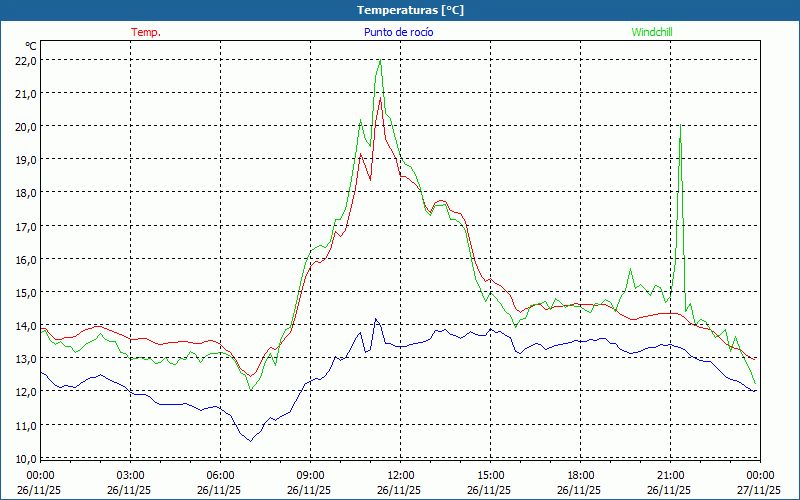Image resolution: width=800 pixels, height=500 pixels.
Task: Click the °C unit label above the y-axis
Action: pyautogui.click(x=31, y=46)
